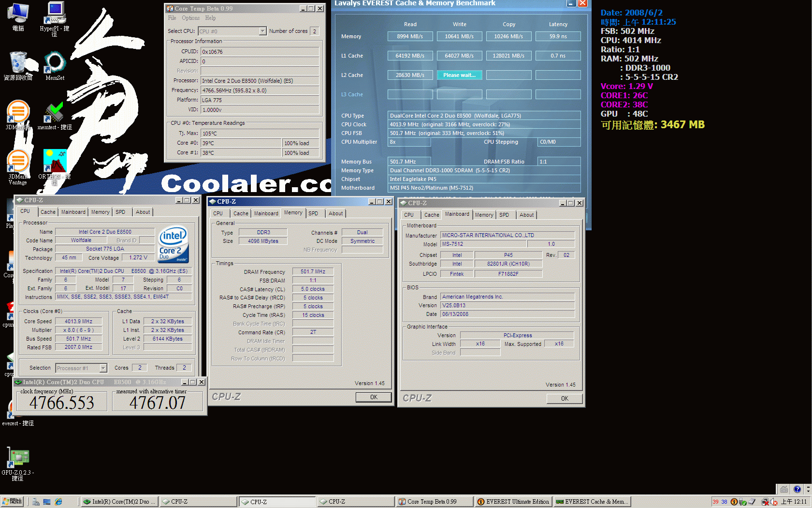
Task: Click the Number of cores field in Core Temp
Action: point(314,31)
